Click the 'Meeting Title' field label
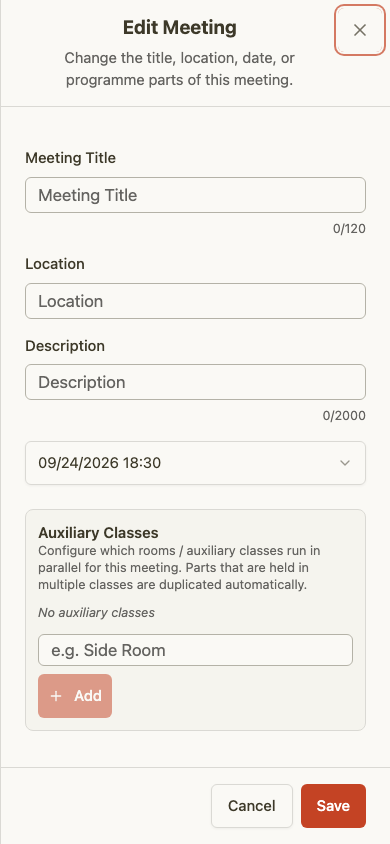This screenshot has width=390, height=844. point(70,158)
